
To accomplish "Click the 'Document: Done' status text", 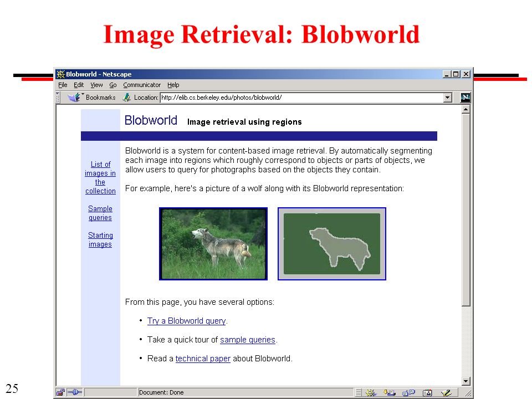I will (161, 392).
